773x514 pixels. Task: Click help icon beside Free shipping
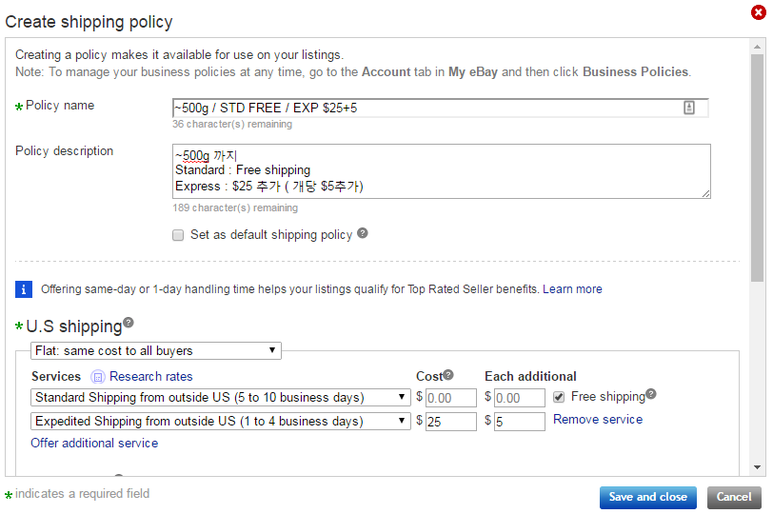point(651,394)
